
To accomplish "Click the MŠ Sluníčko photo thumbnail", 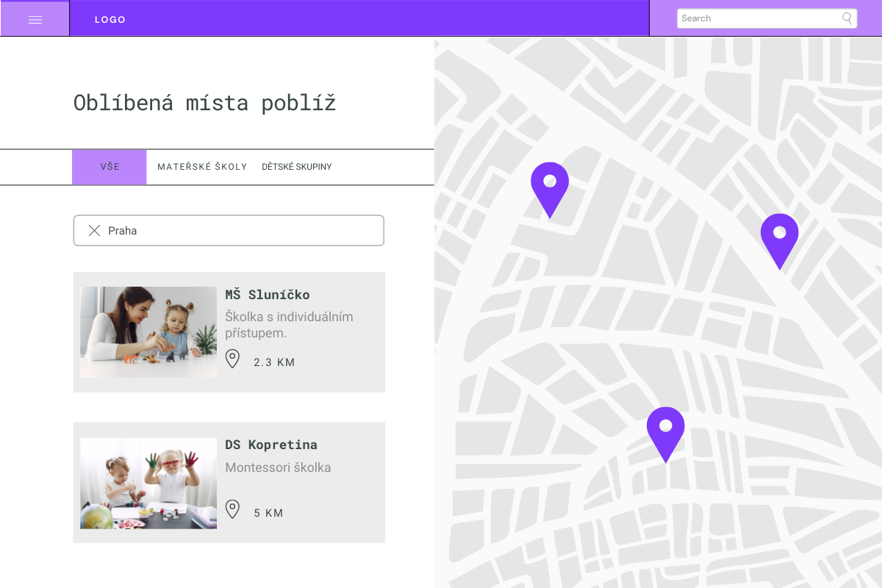I will 148,332.
